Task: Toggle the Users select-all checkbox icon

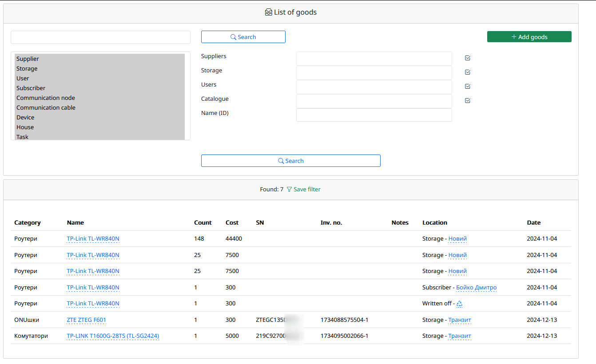Action: click(x=468, y=87)
